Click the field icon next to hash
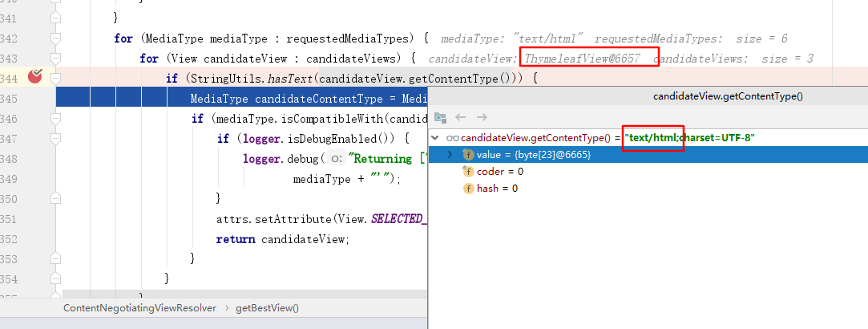Viewport: 868px width, 329px height. pyautogui.click(x=468, y=188)
